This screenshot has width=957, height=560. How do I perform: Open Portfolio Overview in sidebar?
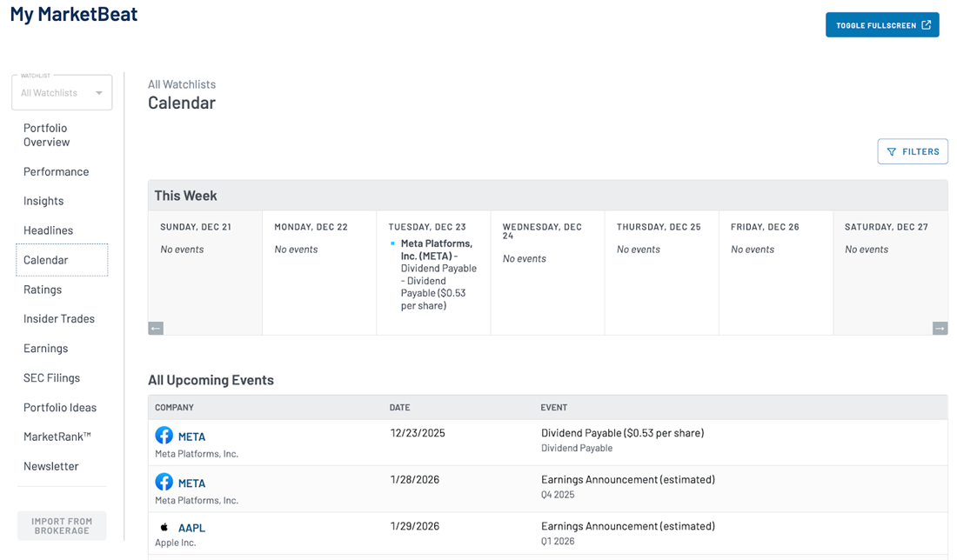(46, 135)
